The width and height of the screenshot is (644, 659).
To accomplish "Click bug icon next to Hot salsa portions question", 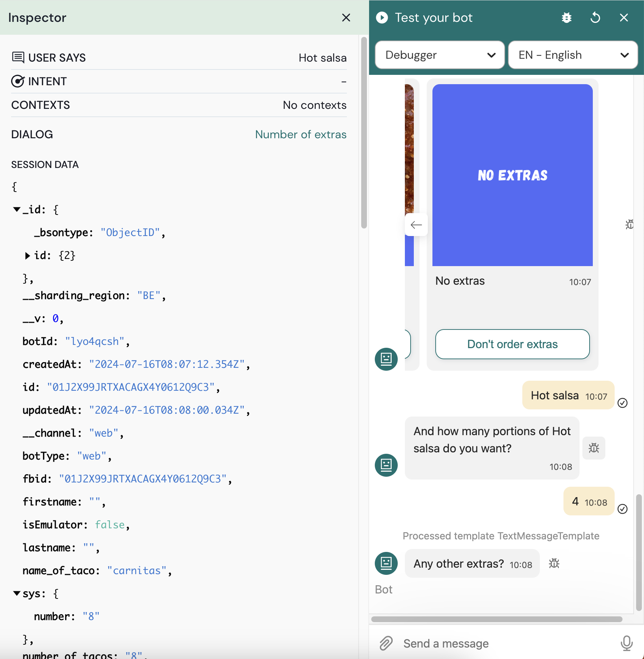I will [x=594, y=448].
